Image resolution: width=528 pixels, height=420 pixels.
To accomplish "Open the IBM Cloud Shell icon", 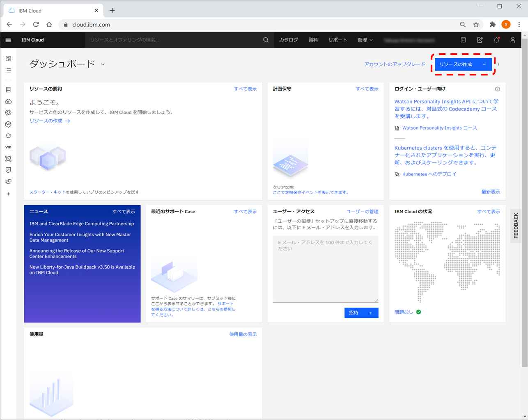I will coord(463,40).
